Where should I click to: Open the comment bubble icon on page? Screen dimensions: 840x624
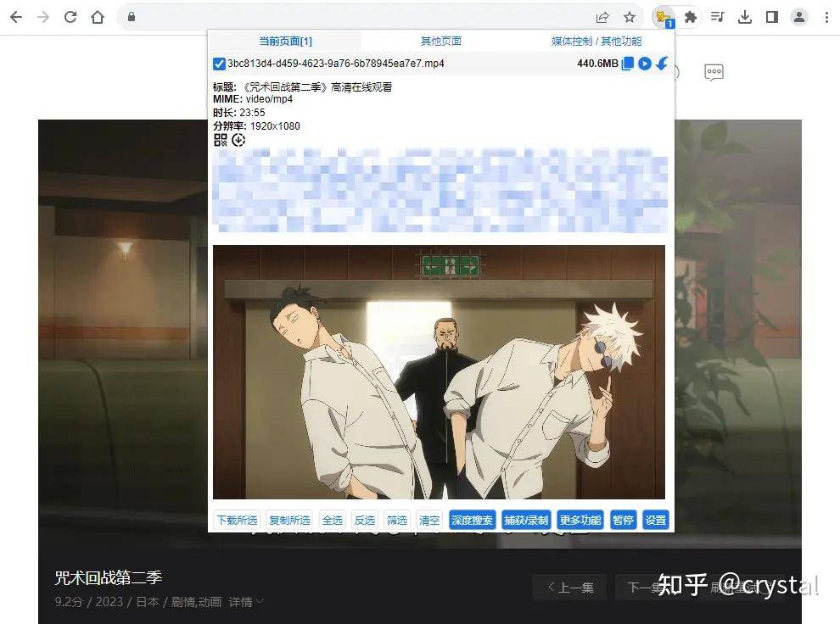pos(714,72)
